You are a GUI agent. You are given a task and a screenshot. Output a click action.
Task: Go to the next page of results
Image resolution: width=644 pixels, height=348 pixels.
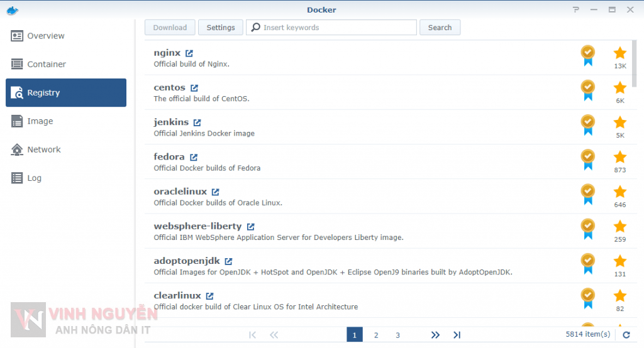coord(435,335)
